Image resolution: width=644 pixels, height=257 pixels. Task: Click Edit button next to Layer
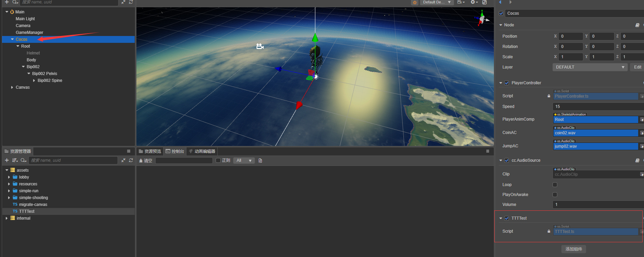pos(637,67)
